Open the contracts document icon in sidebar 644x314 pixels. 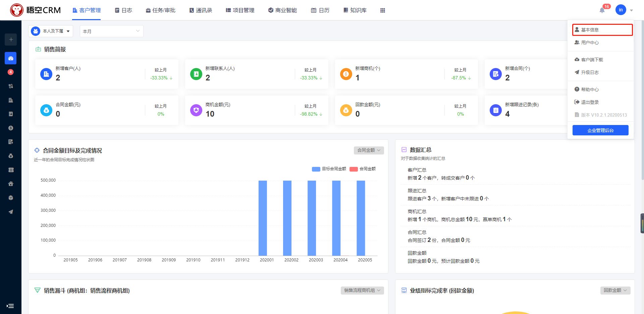11,142
